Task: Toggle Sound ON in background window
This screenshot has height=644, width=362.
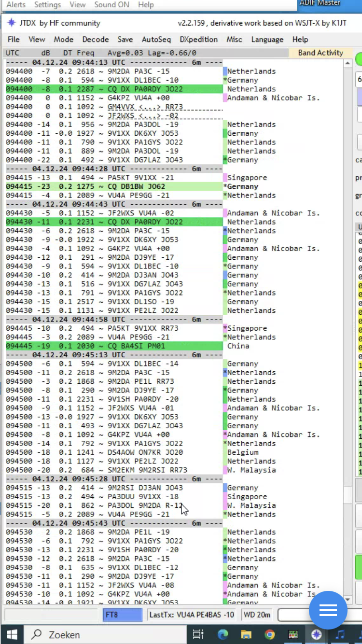Action: [x=111, y=5]
